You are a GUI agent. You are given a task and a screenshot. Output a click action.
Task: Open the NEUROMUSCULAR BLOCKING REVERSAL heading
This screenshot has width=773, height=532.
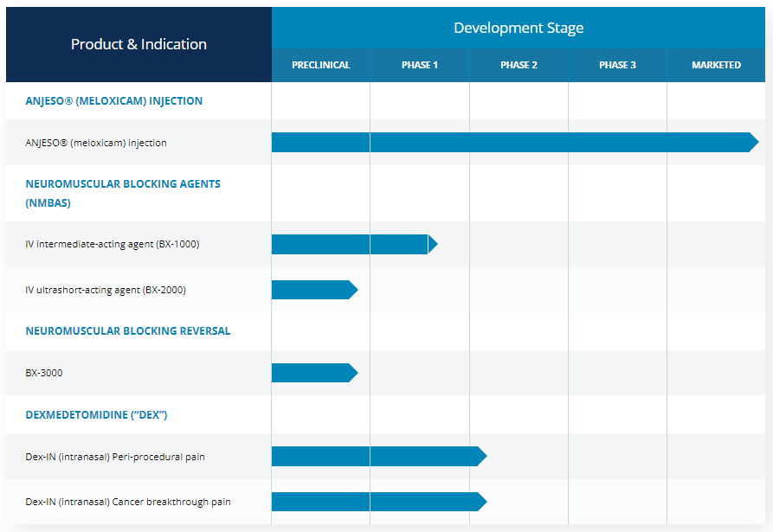[128, 331]
